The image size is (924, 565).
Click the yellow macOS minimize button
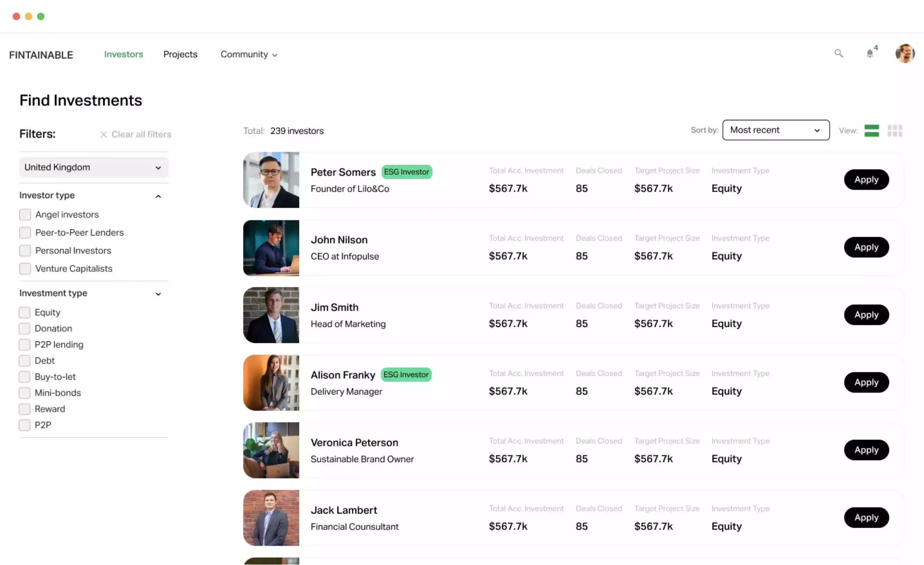[x=29, y=16]
